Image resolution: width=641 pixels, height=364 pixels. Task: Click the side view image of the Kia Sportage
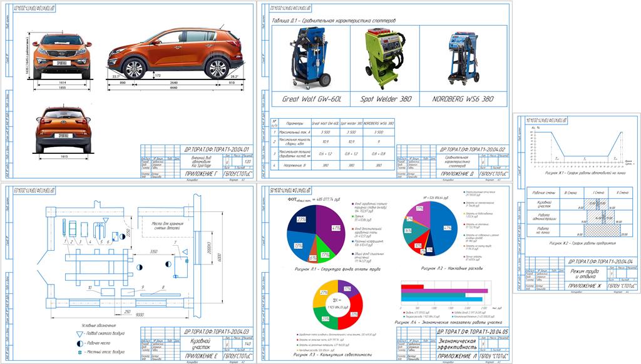175,53
